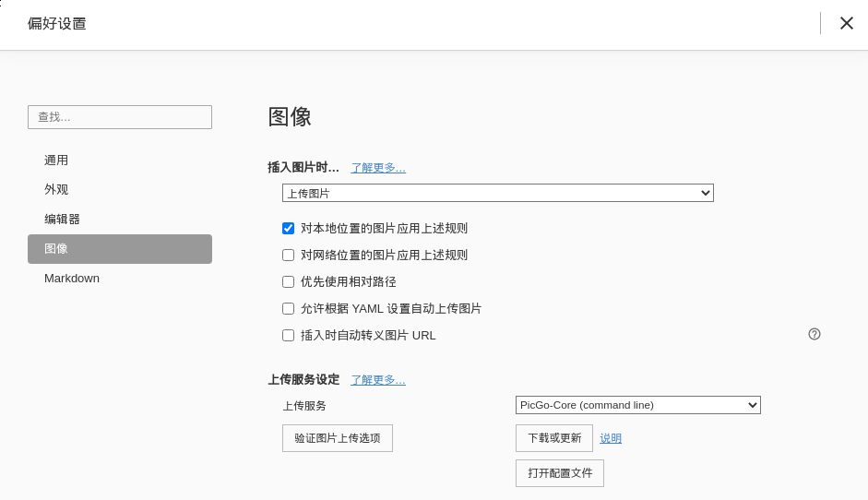Open 了解更多 link beside 插入图片时
The width and height of the screenshot is (868, 500).
[x=378, y=168]
